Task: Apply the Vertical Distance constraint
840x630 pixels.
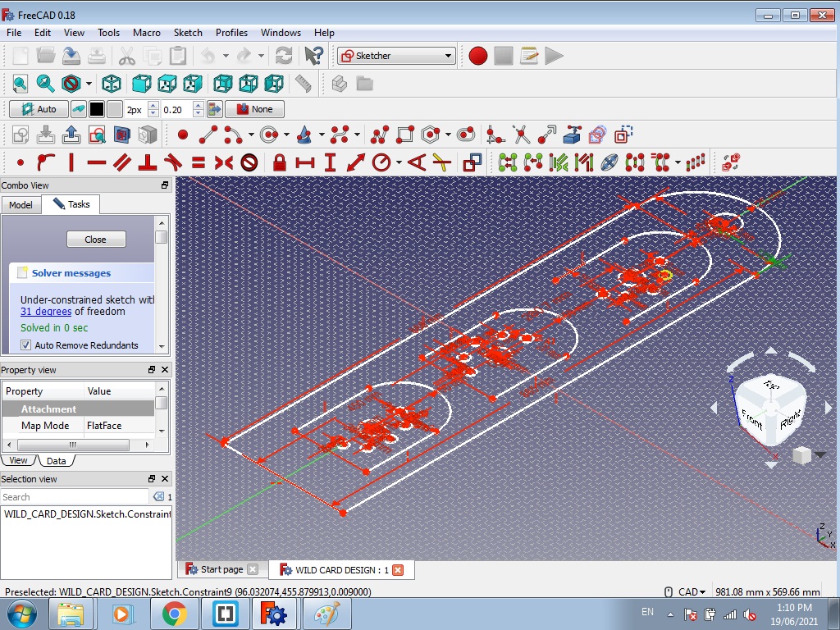Action: [x=330, y=162]
